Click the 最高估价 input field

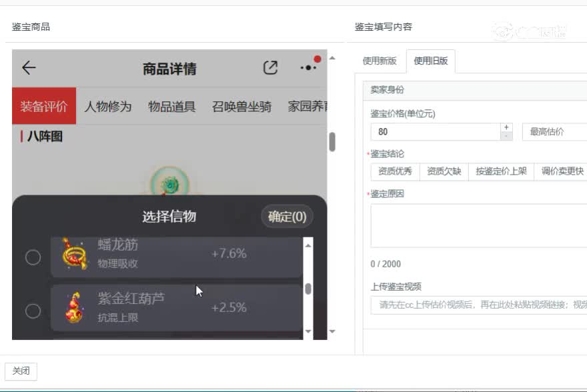coord(554,131)
